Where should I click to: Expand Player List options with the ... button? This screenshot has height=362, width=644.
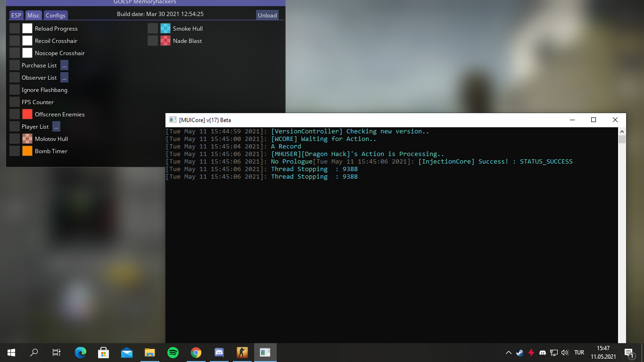tap(57, 126)
